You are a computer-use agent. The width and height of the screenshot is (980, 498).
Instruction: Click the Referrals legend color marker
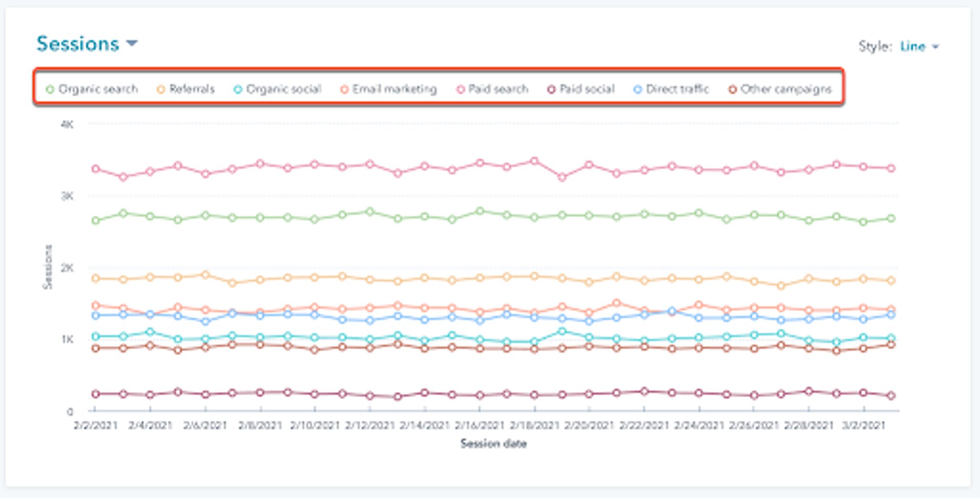point(160,89)
